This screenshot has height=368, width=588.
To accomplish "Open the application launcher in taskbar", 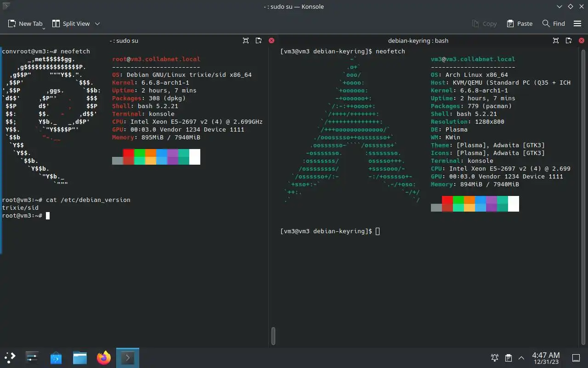I will click(10, 357).
